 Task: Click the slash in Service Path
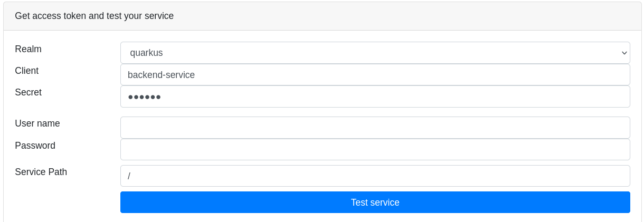coord(129,176)
